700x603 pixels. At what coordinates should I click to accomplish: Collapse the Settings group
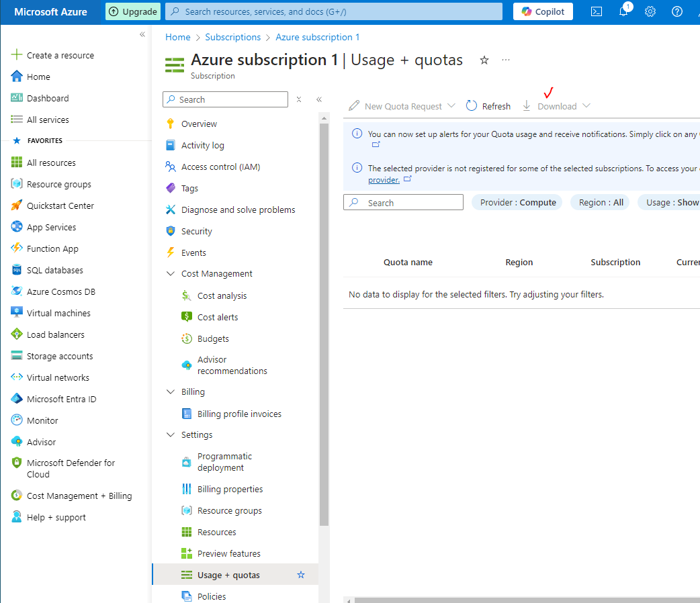(170, 434)
